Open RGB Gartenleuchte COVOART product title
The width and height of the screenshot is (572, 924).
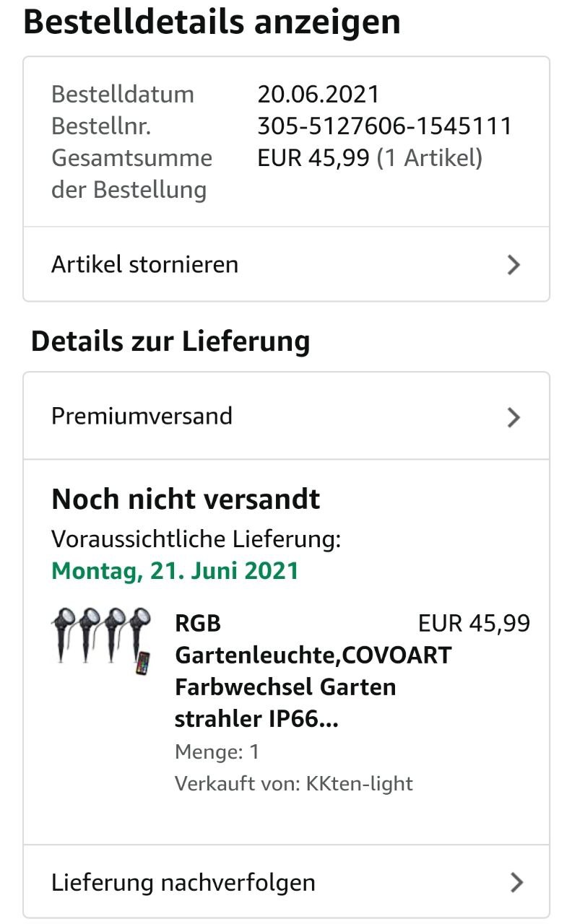(313, 671)
